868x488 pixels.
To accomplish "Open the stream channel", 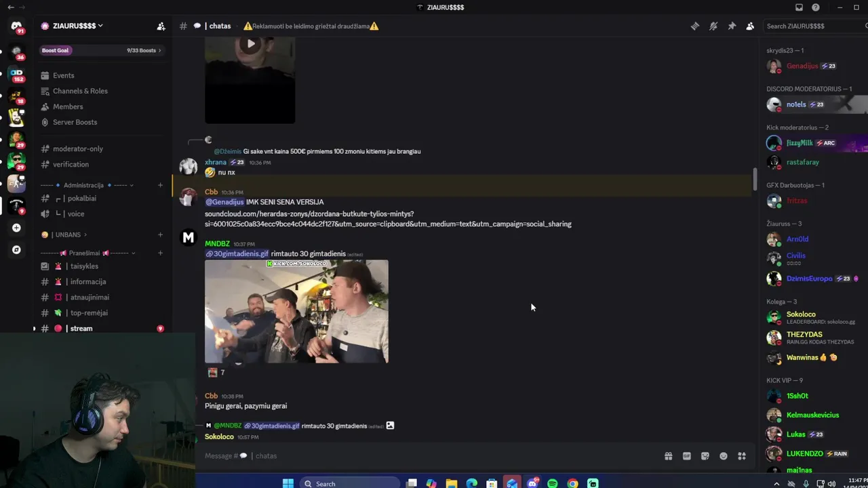I will point(81,328).
